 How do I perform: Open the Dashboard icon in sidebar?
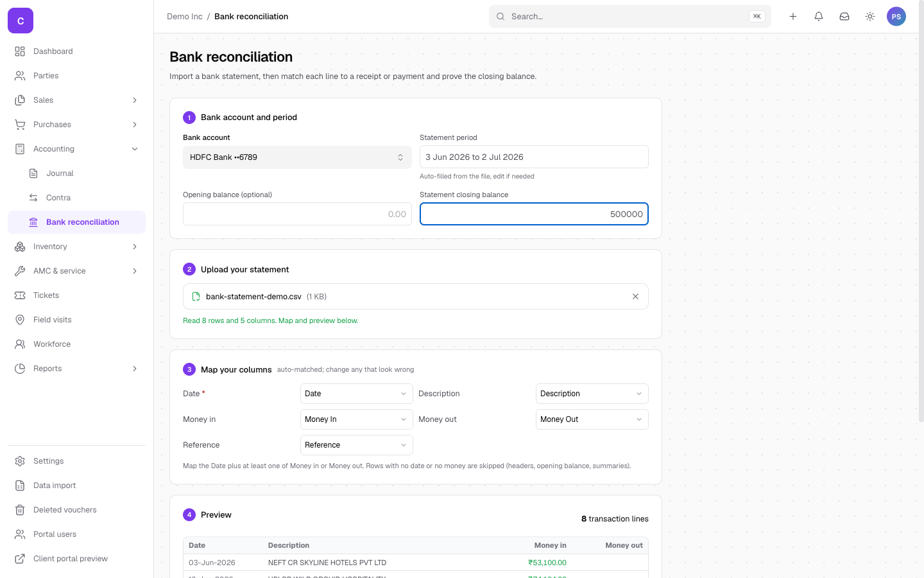20,51
